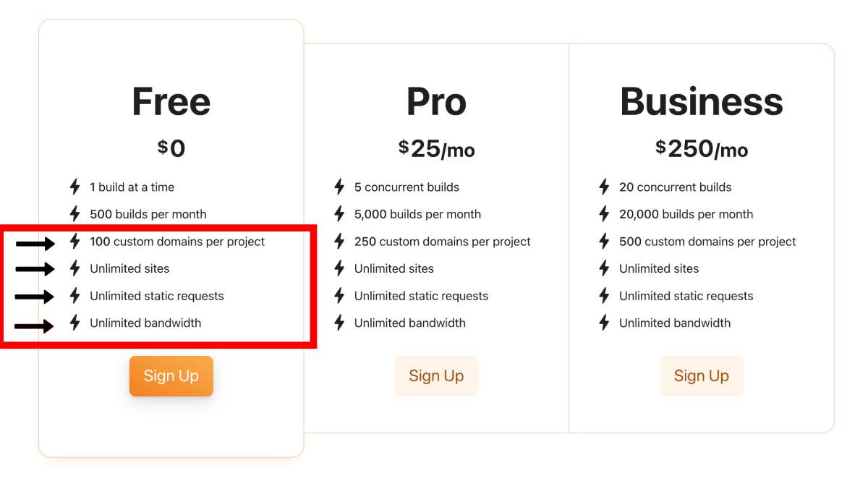
Task: Click Sign Up under the Pro plan
Action: [436, 375]
